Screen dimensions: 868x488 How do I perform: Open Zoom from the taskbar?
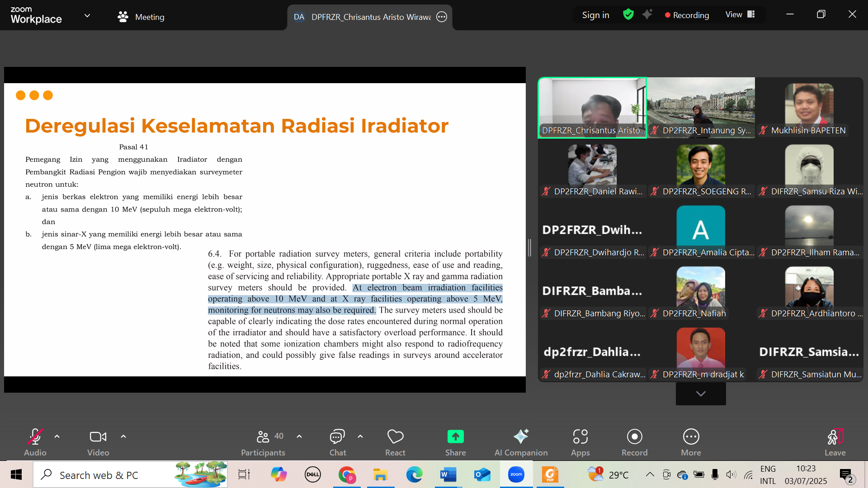click(516, 474)
